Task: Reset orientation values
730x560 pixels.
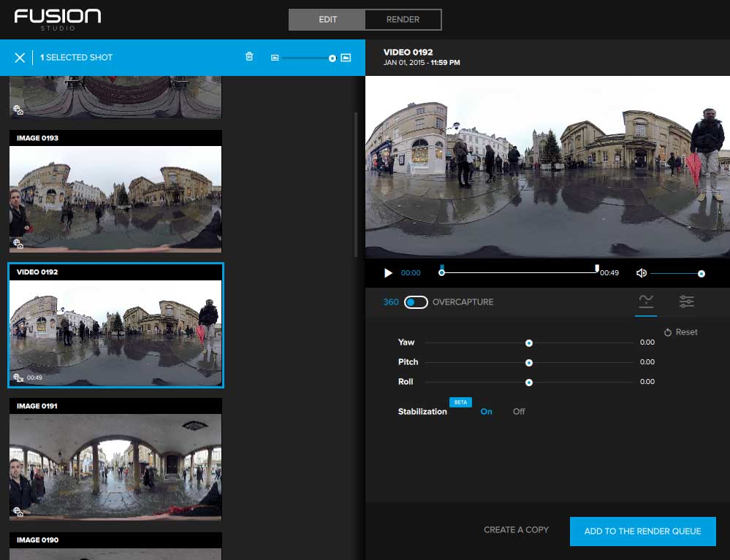Action: (680, 332)
